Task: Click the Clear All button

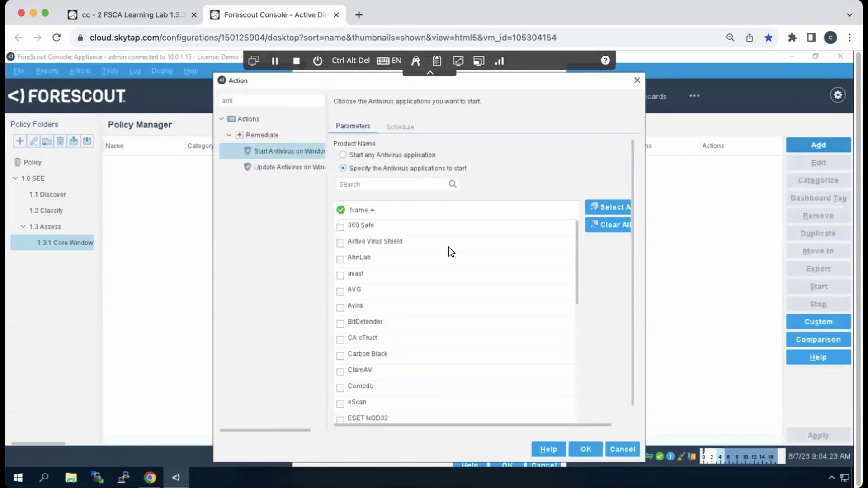Action: (x=608, y=225)
